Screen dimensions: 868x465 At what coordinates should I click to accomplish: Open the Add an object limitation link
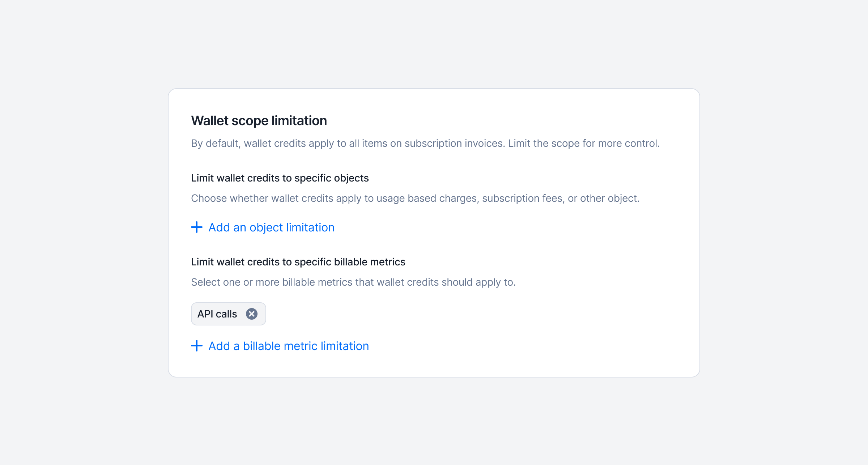pyautogui.click(x=271, y=227)
